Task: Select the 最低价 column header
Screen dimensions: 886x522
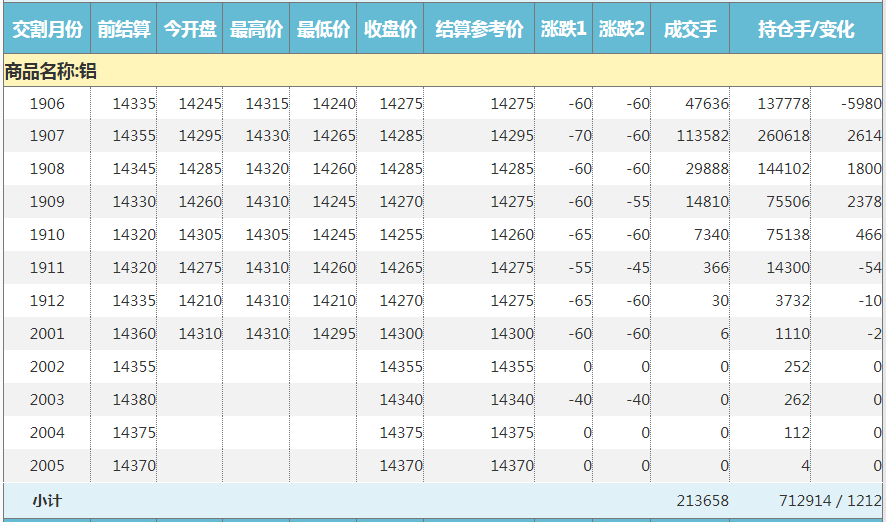Action: click(323, 30)
